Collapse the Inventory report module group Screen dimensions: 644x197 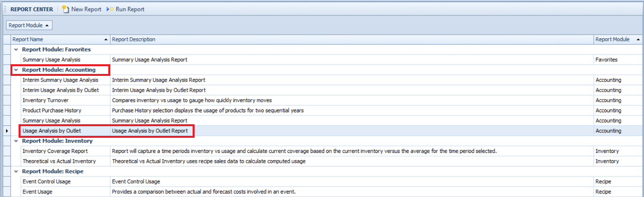click(x=16, y=141)
